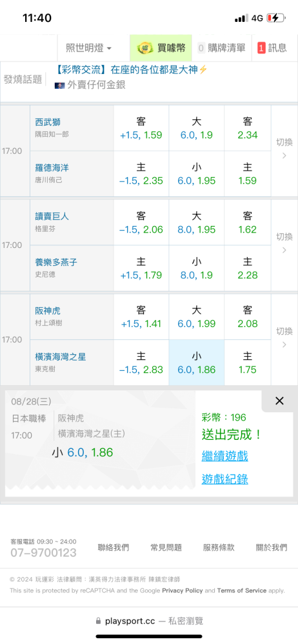Viewport: 298px width, 644px height.
Task: Open 遊戲紀錄 game records
Action: click(224, 479)
